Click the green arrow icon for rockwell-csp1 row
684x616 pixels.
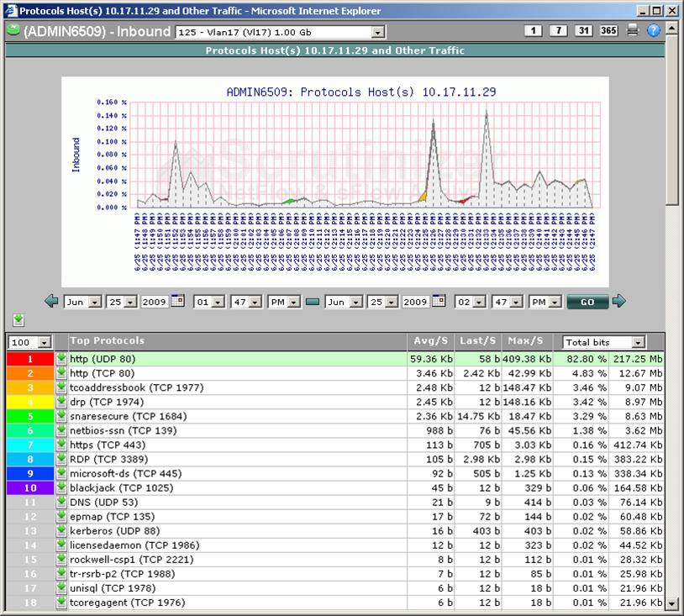[61, 560]
